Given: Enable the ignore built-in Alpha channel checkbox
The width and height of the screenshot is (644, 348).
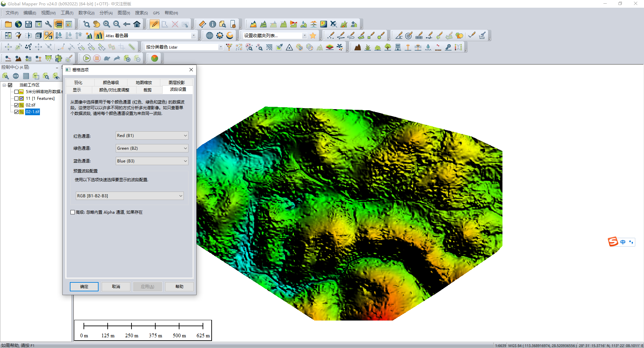Looking at the screenshot, I should pyautogui.click(x=73, y=212).
